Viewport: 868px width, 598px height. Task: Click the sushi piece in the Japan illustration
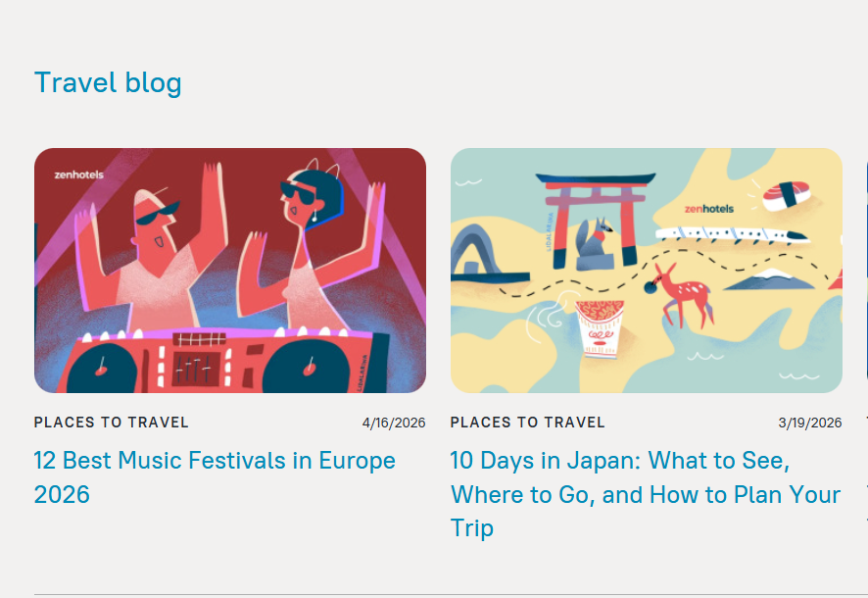click(x=786, y=195)
